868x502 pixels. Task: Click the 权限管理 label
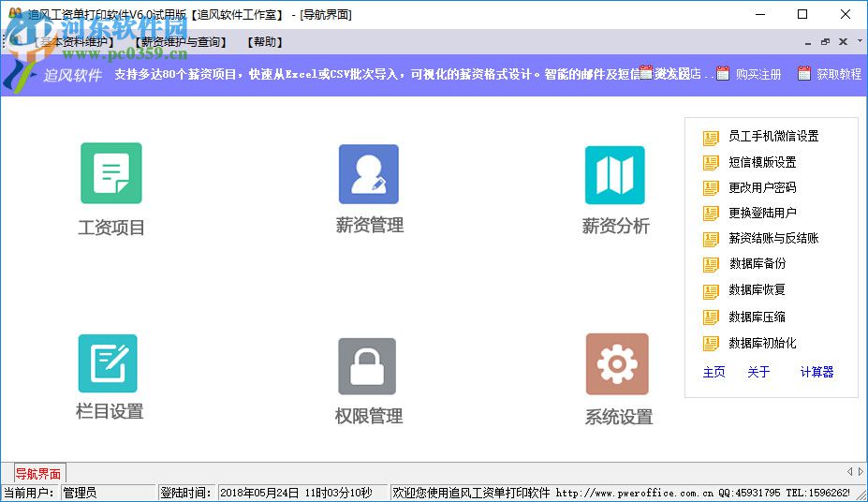coord(368,416)
